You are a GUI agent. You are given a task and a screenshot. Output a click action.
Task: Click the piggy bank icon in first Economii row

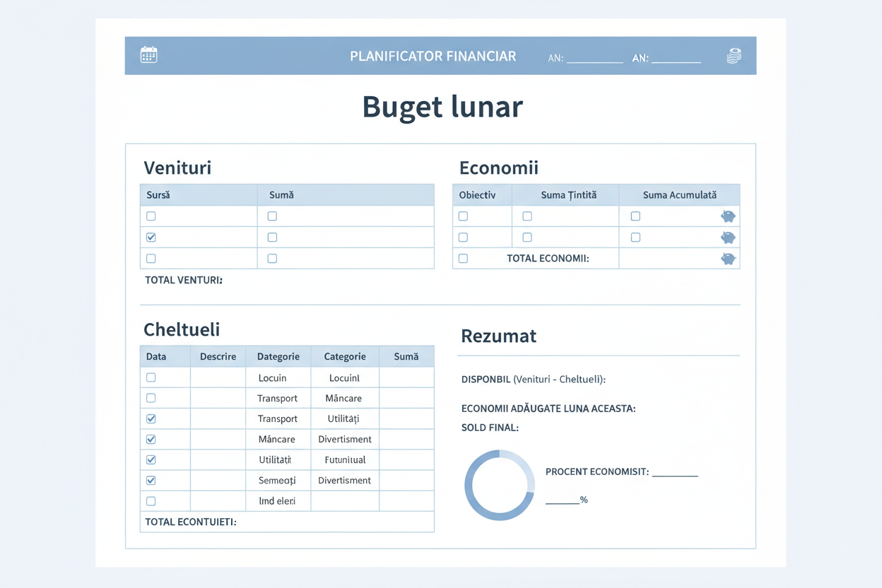pos(728,216)
